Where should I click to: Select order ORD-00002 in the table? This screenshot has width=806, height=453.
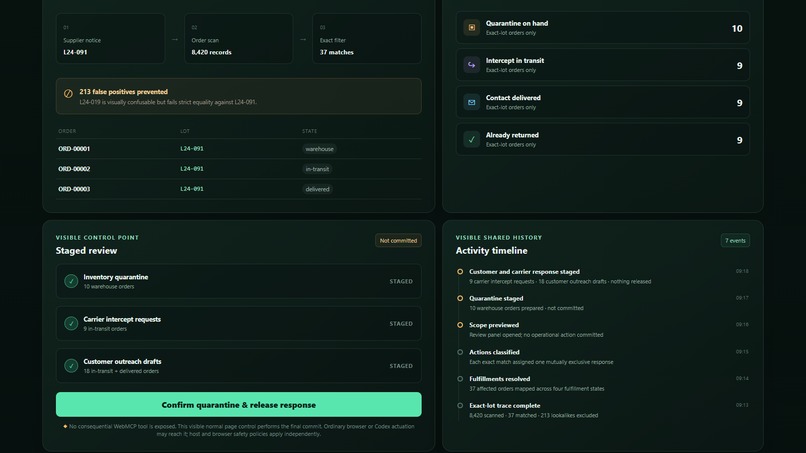(x=74, y=169)
